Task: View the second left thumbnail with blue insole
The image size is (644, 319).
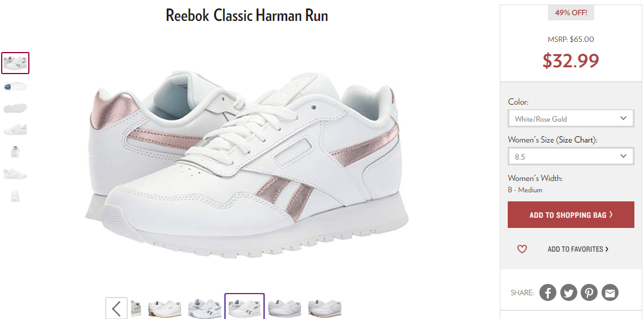Action: point(15,87)
